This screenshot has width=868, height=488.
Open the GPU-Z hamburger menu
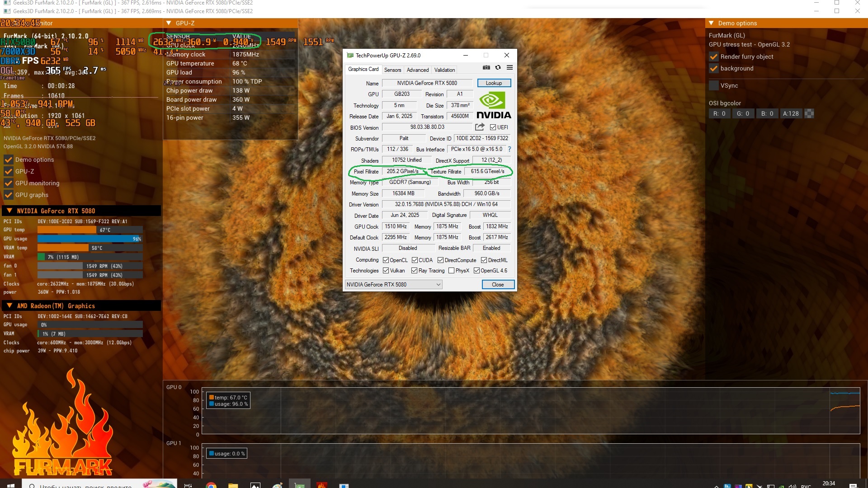pyautogui.click(x=509, y=68)
